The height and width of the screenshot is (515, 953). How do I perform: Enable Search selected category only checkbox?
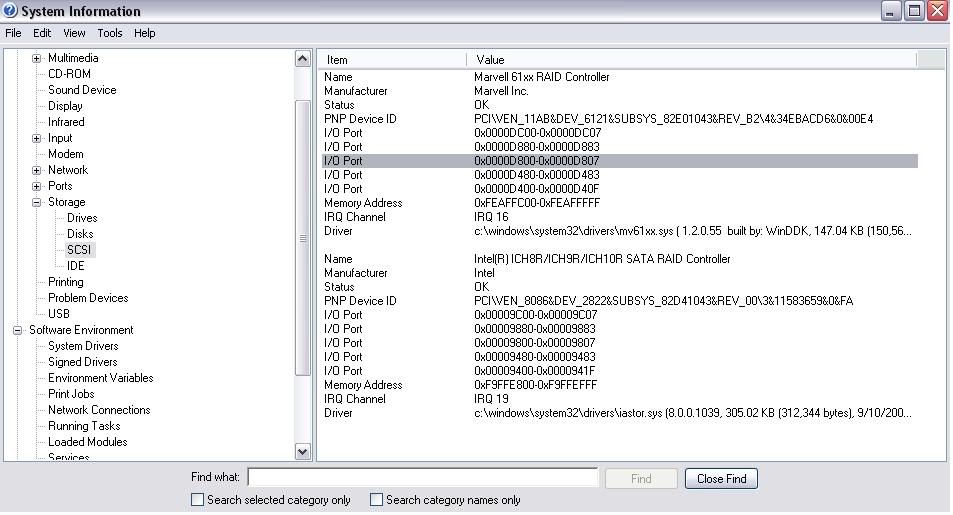pos(198,500)
